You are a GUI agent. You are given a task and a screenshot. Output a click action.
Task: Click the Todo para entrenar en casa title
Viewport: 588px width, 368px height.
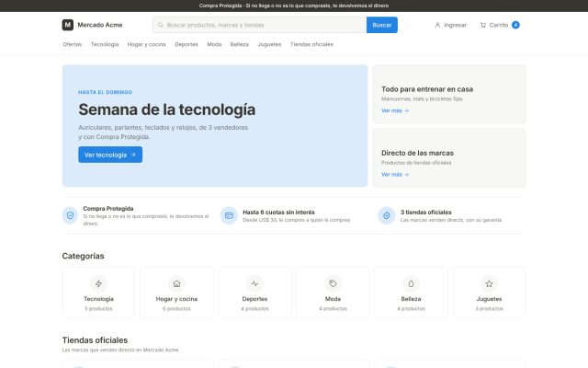tap(427, 89)
